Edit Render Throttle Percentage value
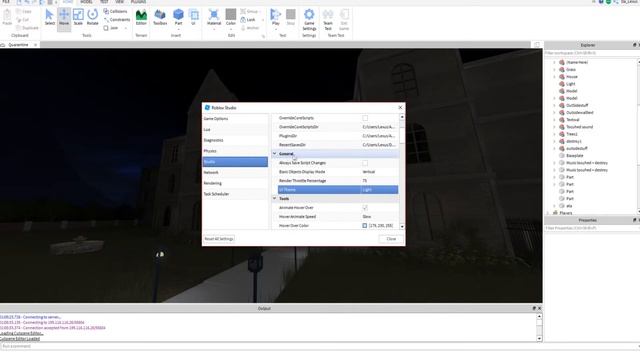Image resolution: width=640 pixels, height=360 pixels. coord(379,181)
